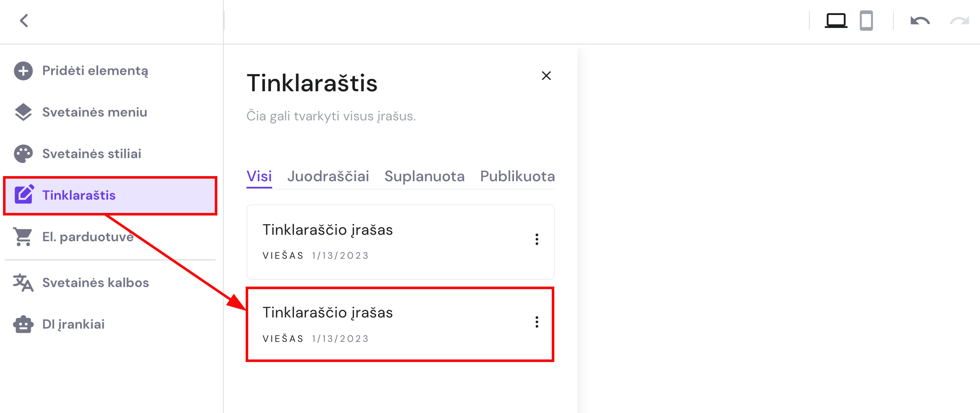The image size is (980, 413).
Task: Click the back arrow icon
Action: click(24, 21)
